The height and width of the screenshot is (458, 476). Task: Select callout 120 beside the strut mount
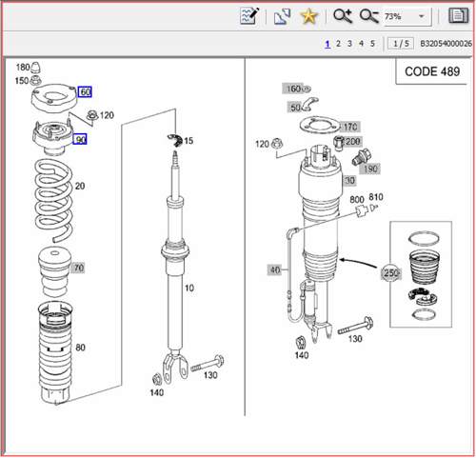(x=107, y=115)
